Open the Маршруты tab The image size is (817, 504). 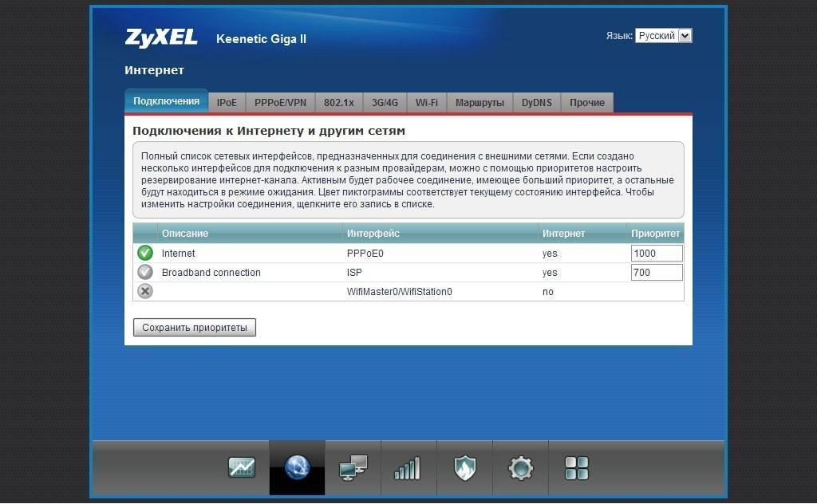480,103
